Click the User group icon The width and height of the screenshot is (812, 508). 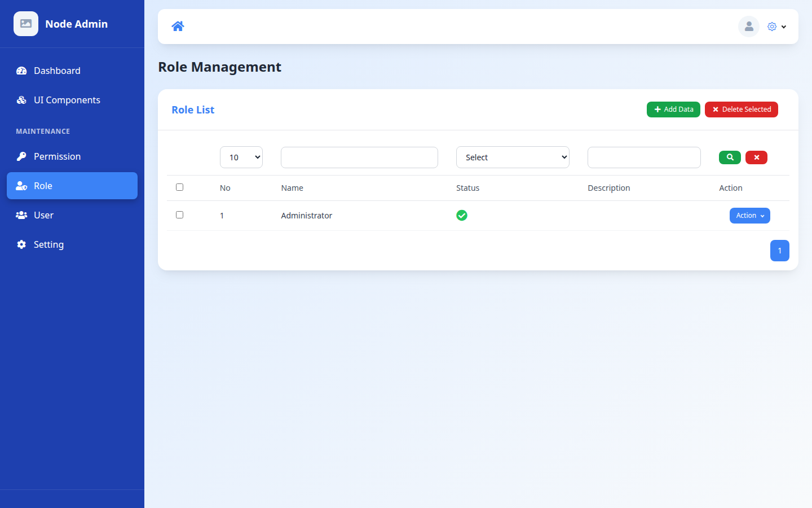21,215
